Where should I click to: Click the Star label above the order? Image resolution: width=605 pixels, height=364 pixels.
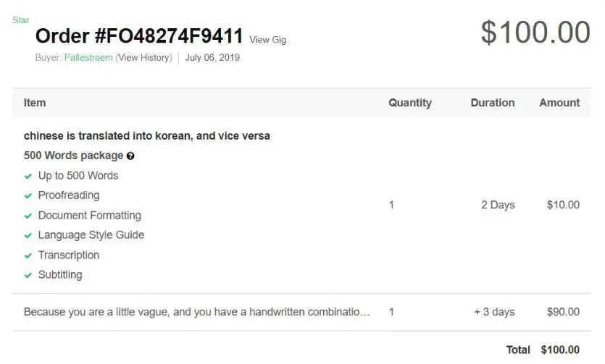pyautogui.click(x=20, y=20)
